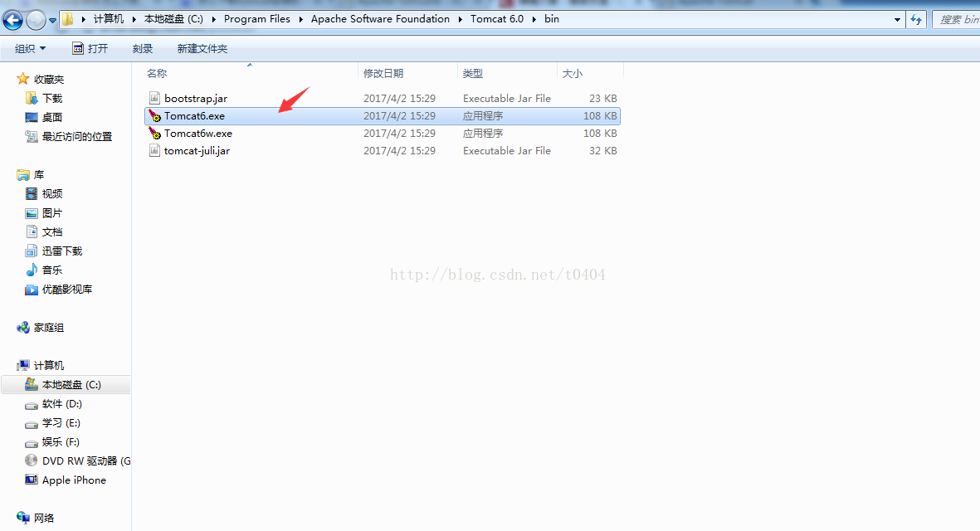Image resolution: width=980 pixels, height=531 pixels.
Task: Click the 娱乐 (F:) drive icon
Action: click(x=32, y=443)
